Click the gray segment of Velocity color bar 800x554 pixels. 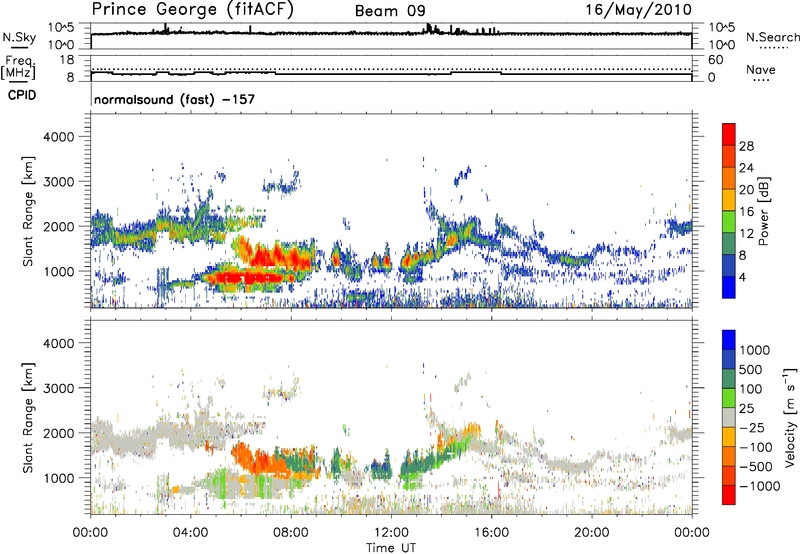click(729, 417)
